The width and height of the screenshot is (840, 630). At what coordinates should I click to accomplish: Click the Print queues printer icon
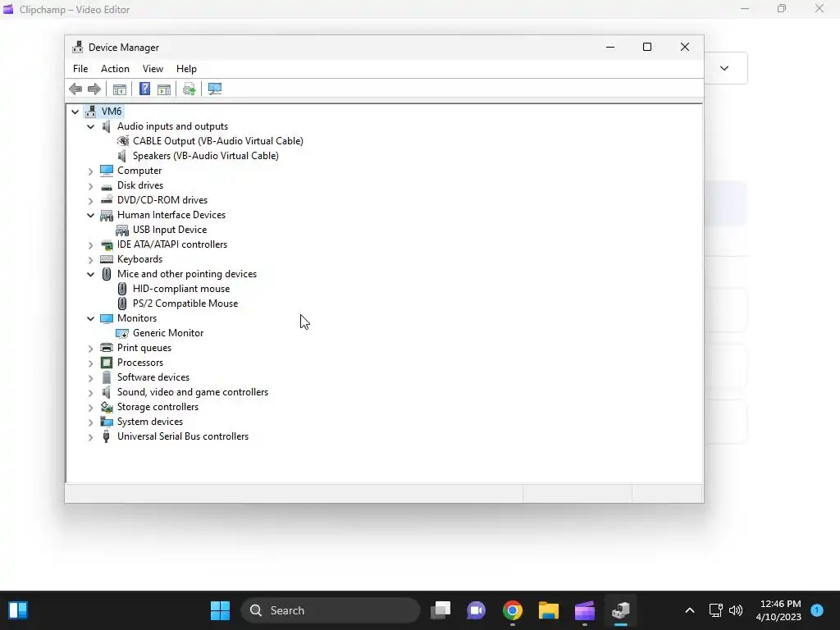(x=107, y=348)
